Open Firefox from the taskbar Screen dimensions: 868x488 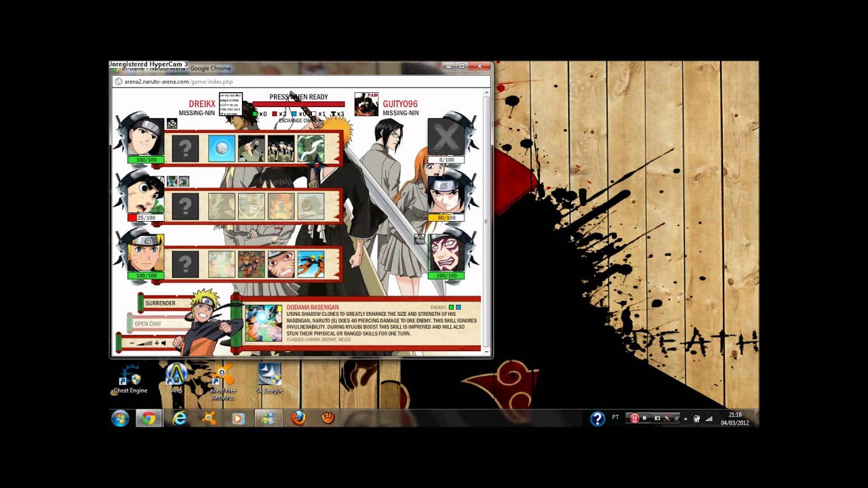click(x=298, y=418)
